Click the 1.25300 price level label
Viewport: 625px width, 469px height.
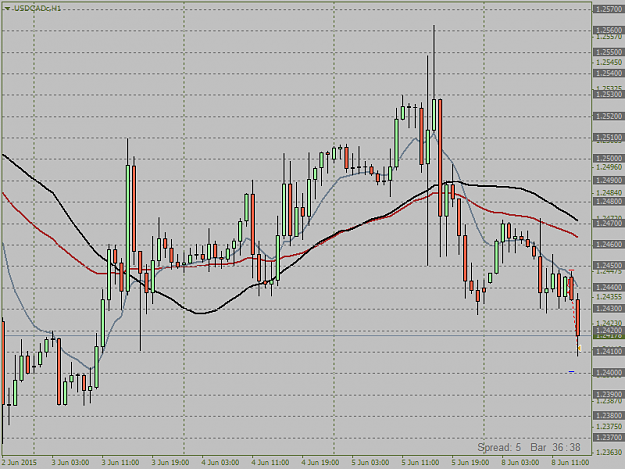(x=609, y=94)
